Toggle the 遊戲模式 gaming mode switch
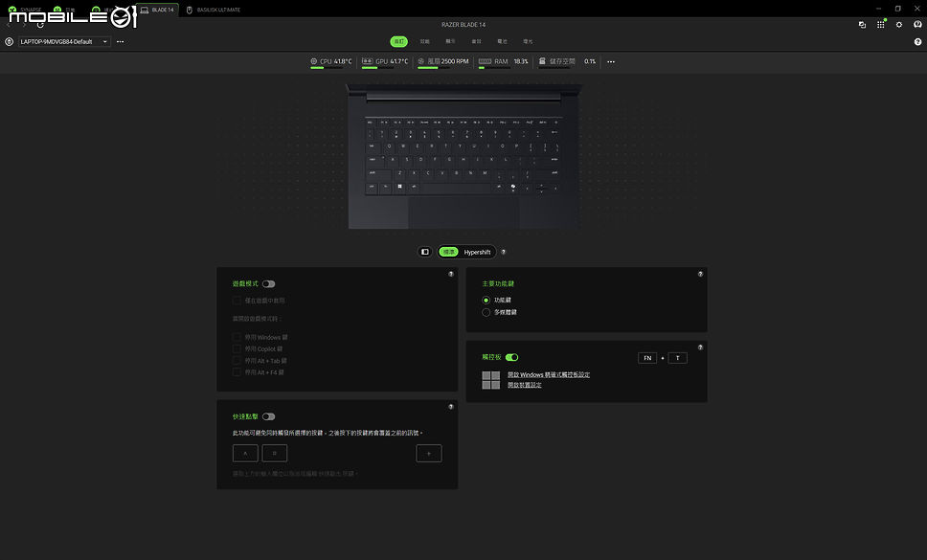Screen dimensions: 927x560 pyautogui.click(x=268, y=284)
